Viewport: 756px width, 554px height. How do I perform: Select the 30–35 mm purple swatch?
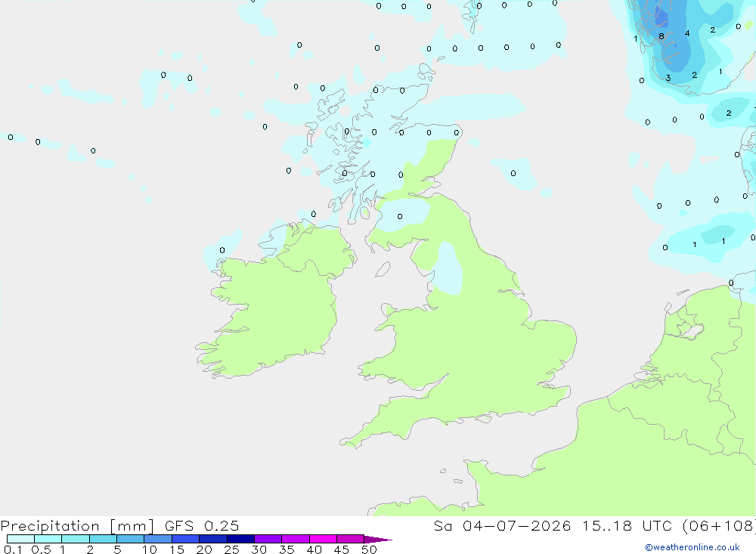coord(268,539)
